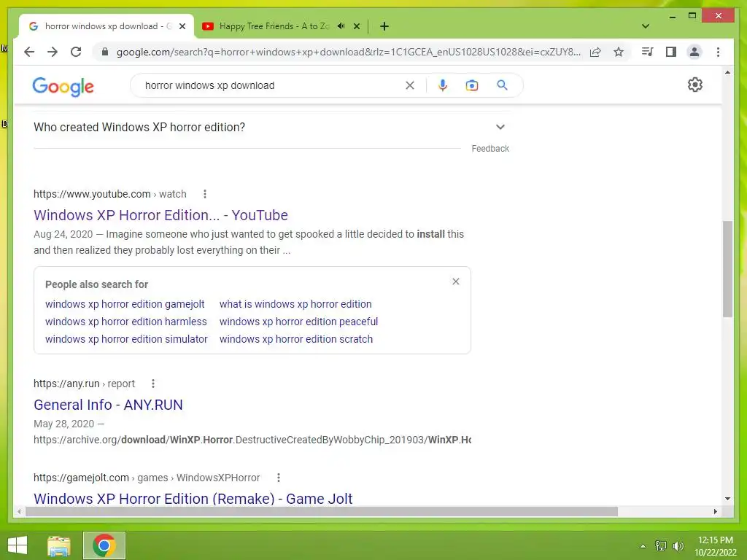Open options for YouTube result
Viewport: 747px width, 560px height.
205,194
